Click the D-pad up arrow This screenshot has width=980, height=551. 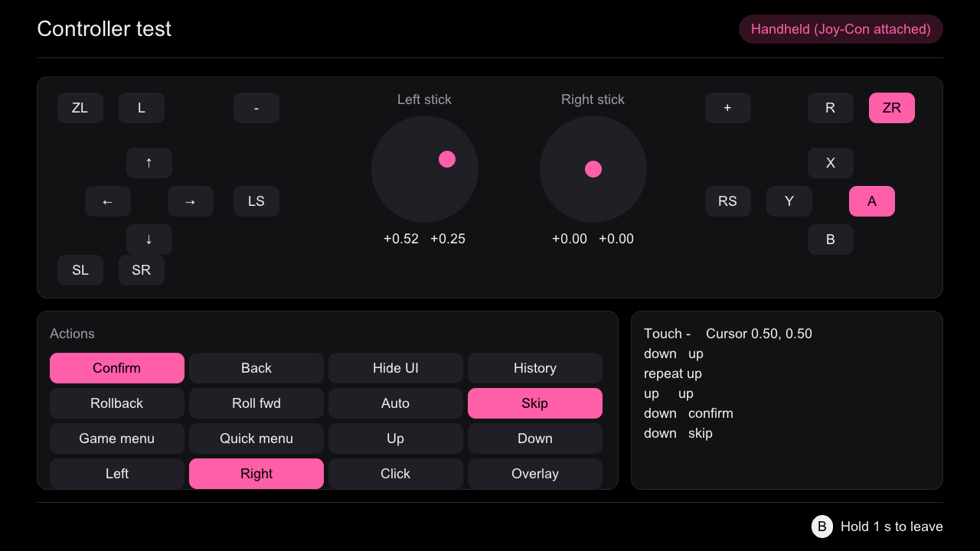pos(149,163)
